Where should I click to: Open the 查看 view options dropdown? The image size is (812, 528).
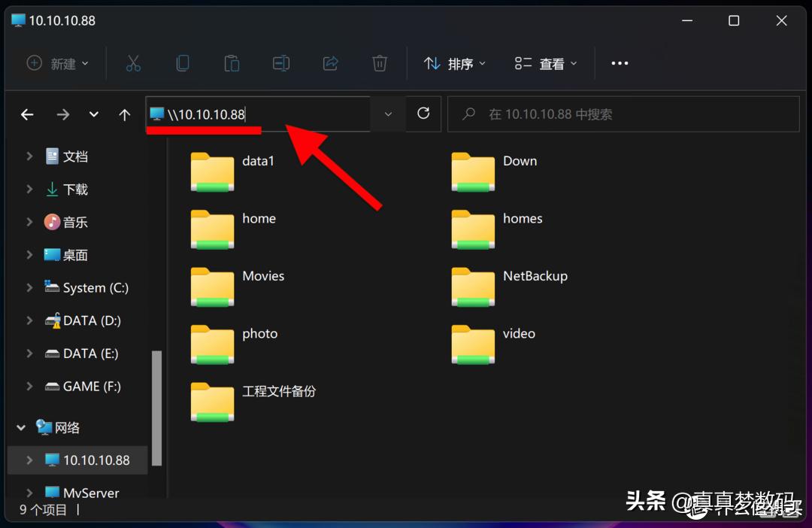545,63
